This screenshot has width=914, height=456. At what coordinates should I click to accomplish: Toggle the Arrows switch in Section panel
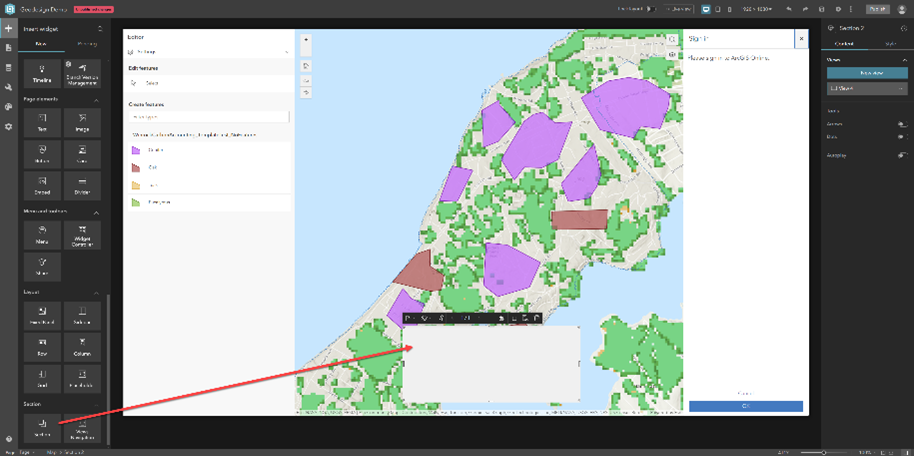click(x=902, y=124)
